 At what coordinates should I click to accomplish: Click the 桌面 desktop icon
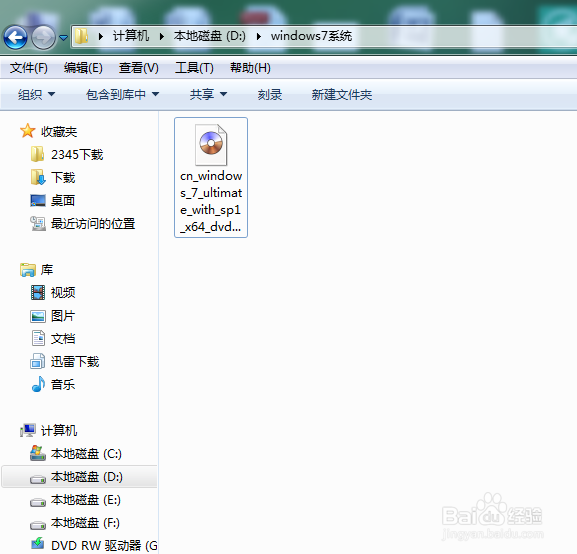tap(38, 201)
